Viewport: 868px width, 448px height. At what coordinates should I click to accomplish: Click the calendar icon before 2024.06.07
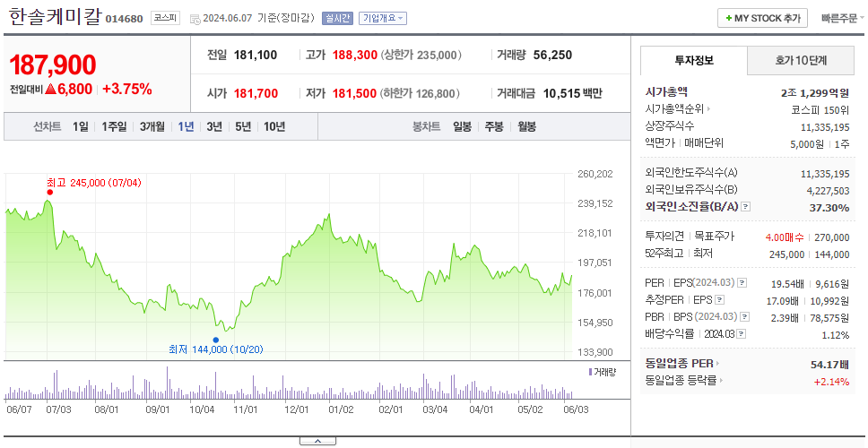point(195,19)
